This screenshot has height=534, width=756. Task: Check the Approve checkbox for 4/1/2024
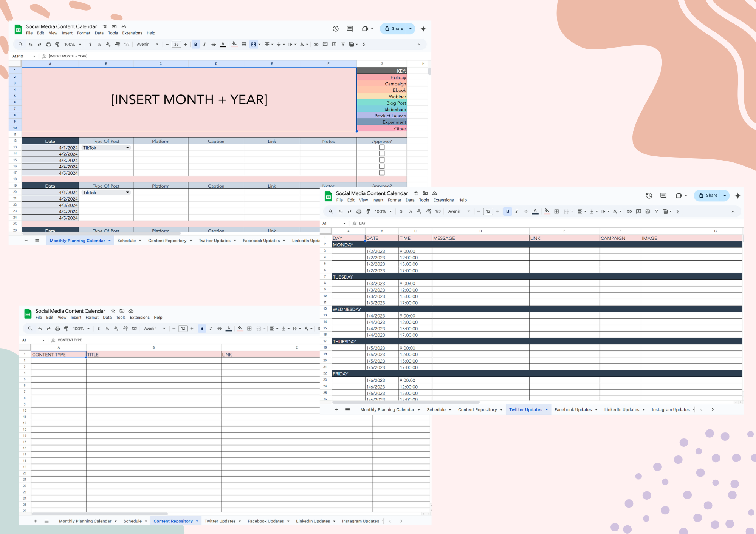tap(381, 147)
